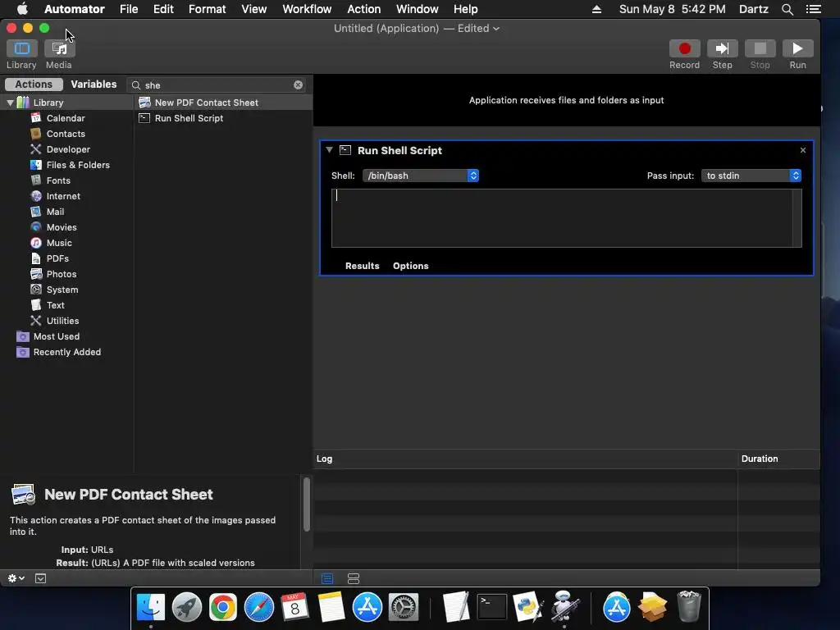Click inside the shell script text area
This screenshot has height=630, width=840.
[562, 218]
